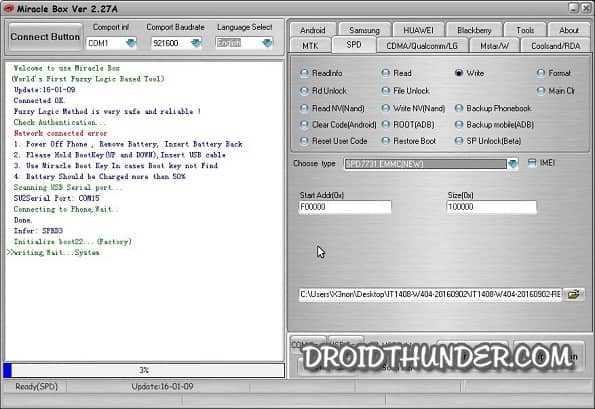Open the About tab
Image resolution: width=595 pixels, height=409 pixels.
point(569,30)
